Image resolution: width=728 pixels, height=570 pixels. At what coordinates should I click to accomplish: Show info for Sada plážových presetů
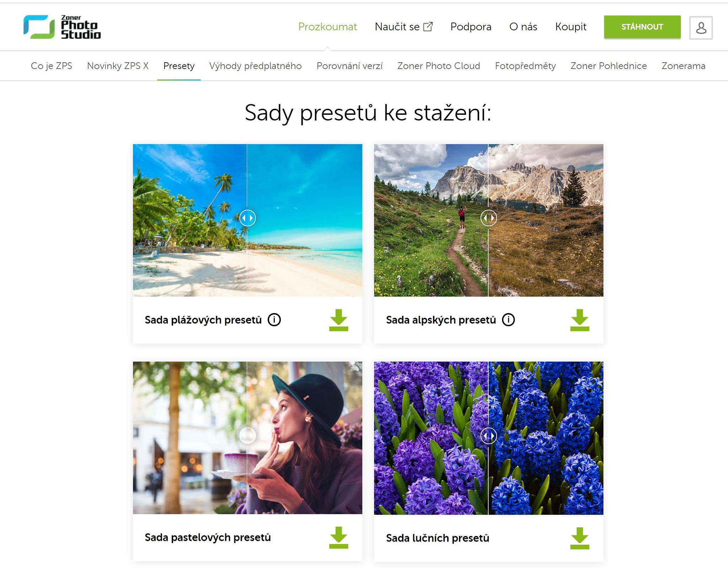274,320
